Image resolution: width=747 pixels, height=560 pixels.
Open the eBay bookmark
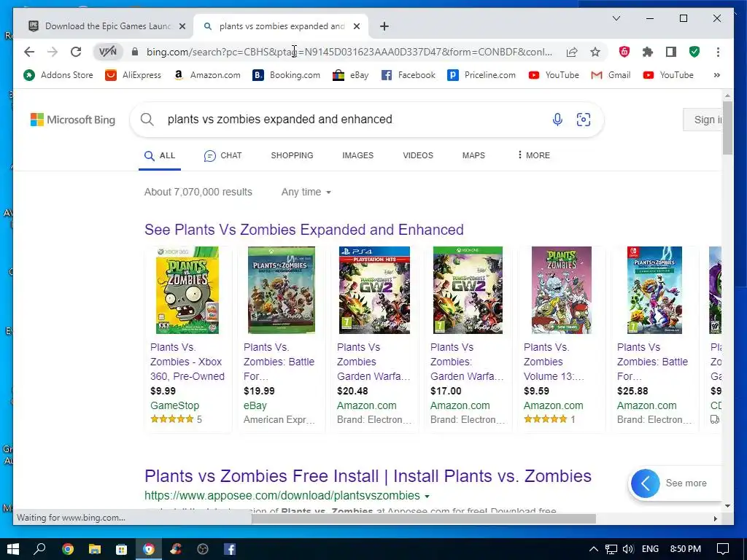coord(351,75)
